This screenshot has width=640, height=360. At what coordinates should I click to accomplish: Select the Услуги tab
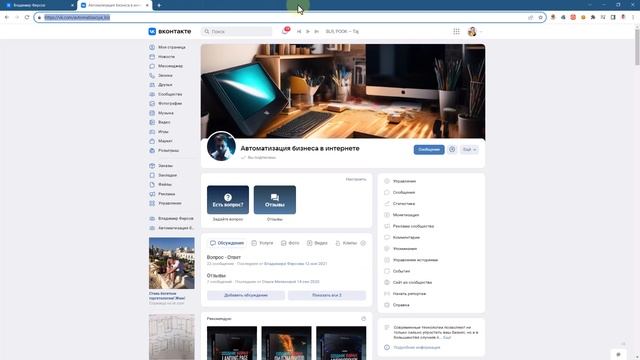click(262, 243)
